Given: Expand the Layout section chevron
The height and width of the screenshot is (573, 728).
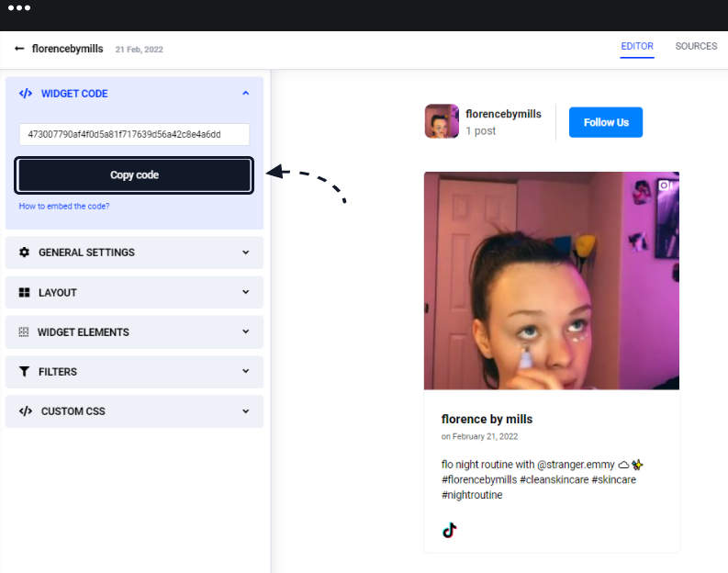Looking at the screenshot, I should click(x=246, y=292).
